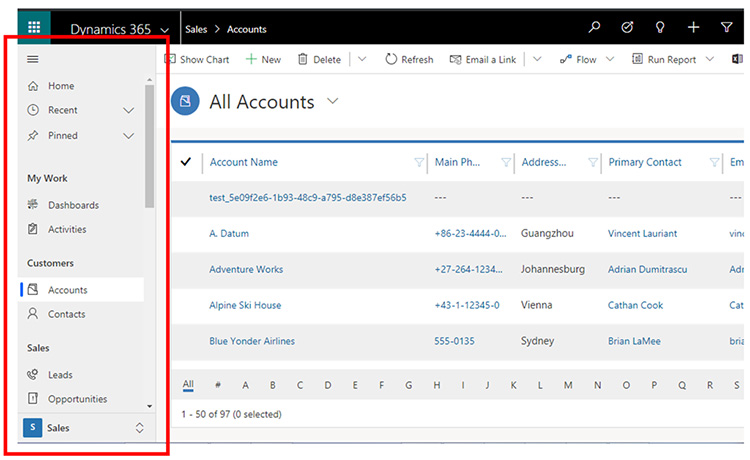Click the site map scroll down arrow

(x=150, y=406)
